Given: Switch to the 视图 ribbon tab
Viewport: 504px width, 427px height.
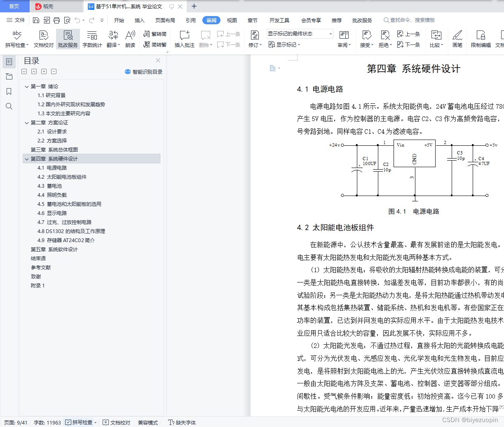Looking at the screenshot, I should (x=232, y=20).
